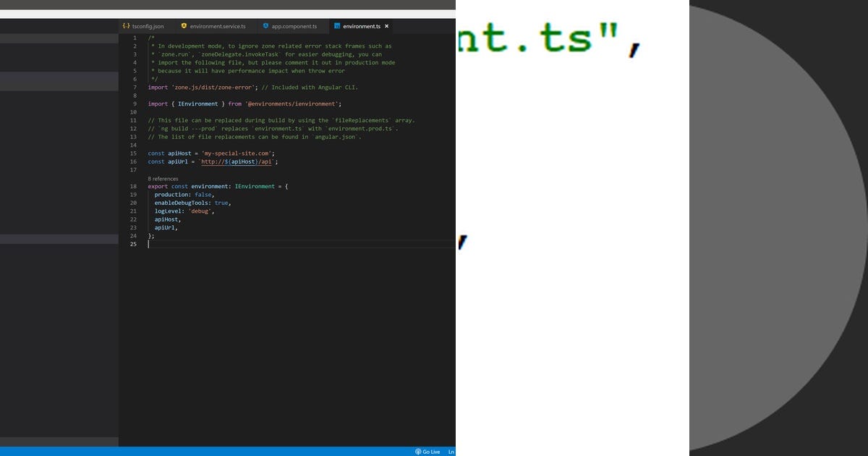Click line number 18 in the gutter

click(133, 186)
